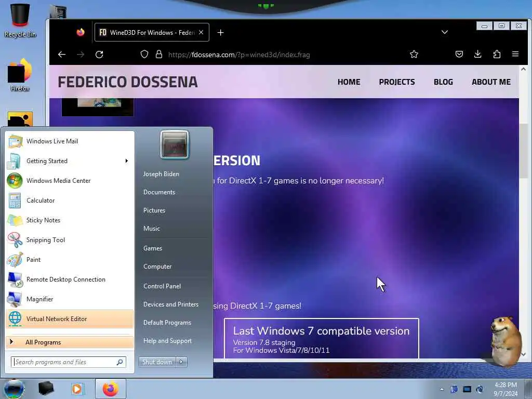Click the FEDERICO DOSSENA site title
532x399 pixels.
coord(128,82)
